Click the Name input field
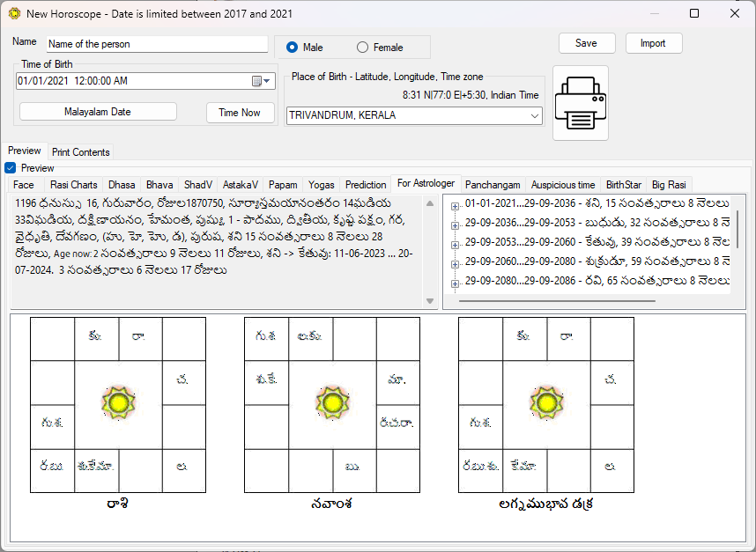This screenshot has width=756, height=552. (157, 44)
